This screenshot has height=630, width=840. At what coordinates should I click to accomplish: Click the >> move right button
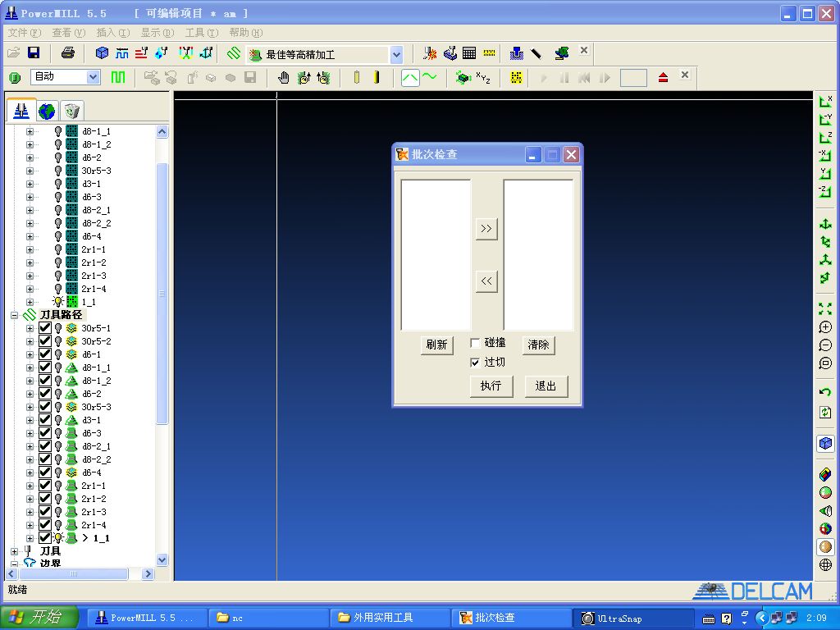(486, 229)
